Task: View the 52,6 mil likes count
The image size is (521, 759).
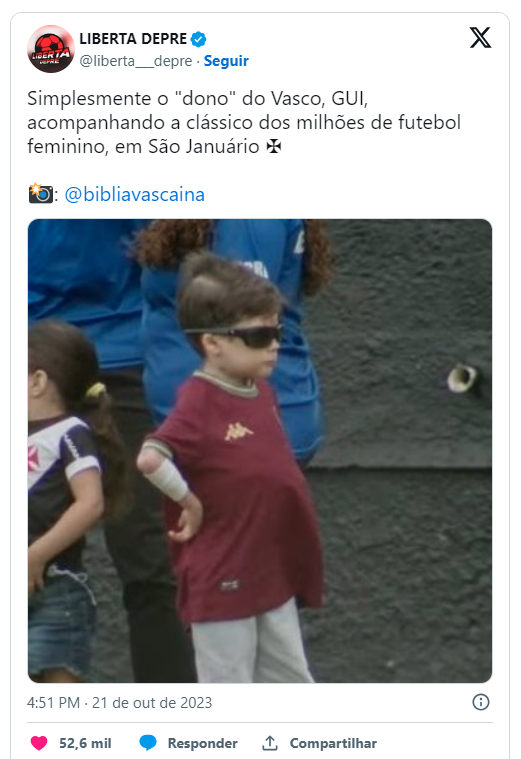Action: coord(85,743)
